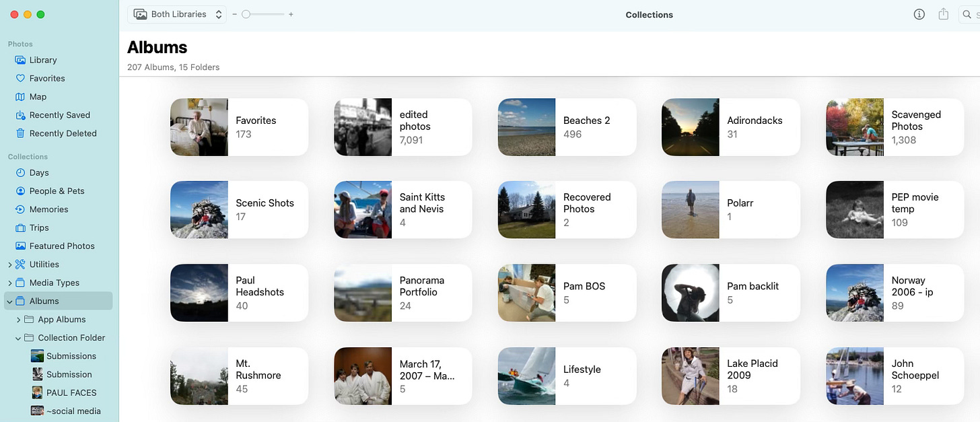Open the PEP movie temp thumbnail
980x422 pixels.
coord(855,209)
